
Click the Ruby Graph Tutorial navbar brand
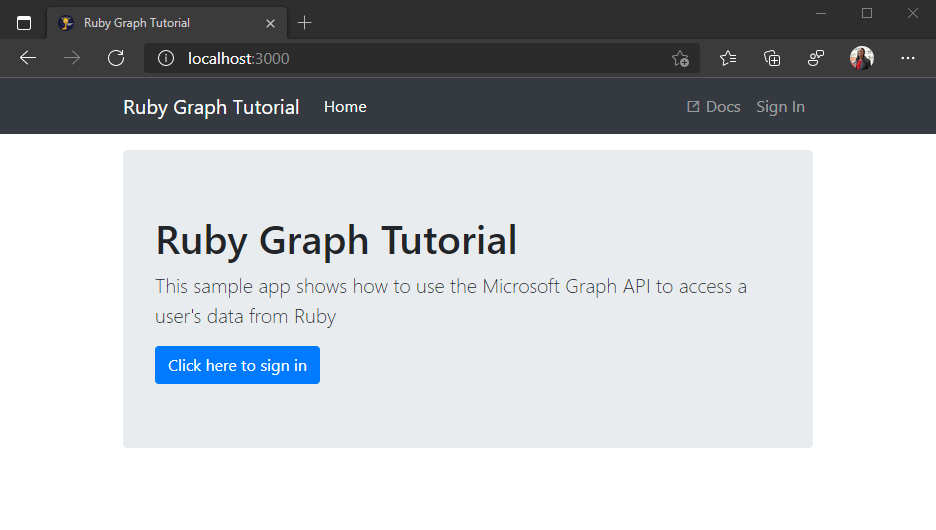coord(211,107)
